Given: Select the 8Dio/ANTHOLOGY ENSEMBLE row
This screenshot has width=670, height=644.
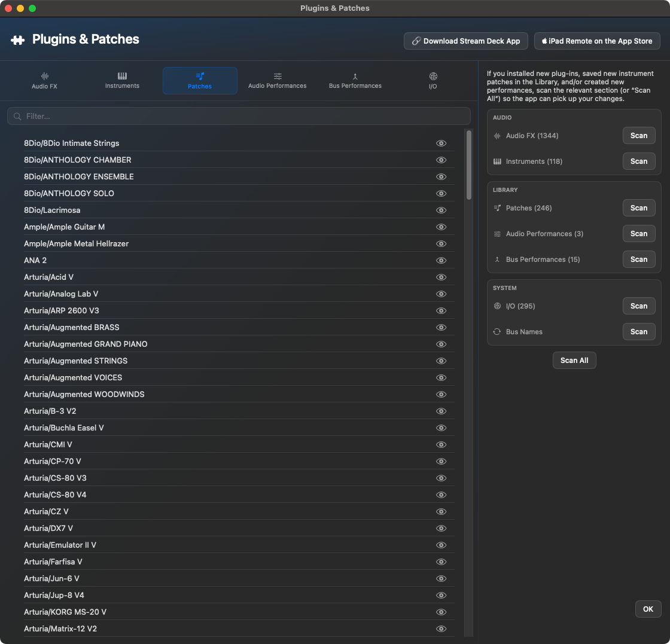Looking at the screenshot, I should (239, 177).
